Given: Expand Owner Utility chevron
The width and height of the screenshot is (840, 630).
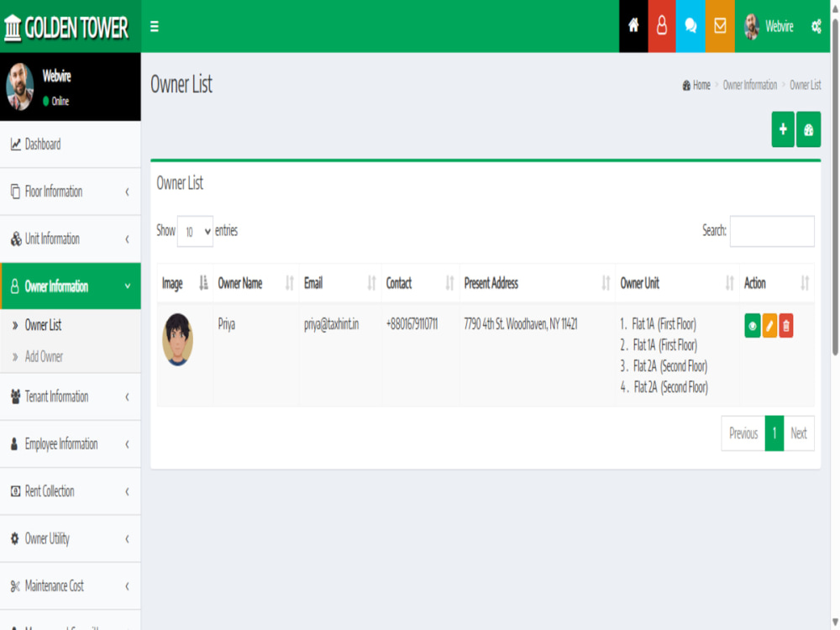Looking at the screenshot, I should point(127,539).
